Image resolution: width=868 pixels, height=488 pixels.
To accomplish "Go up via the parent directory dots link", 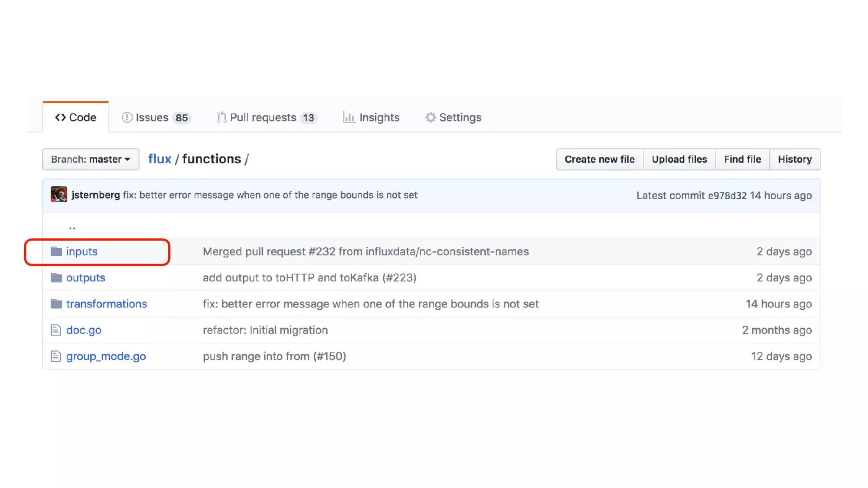I will coord(72,227).
